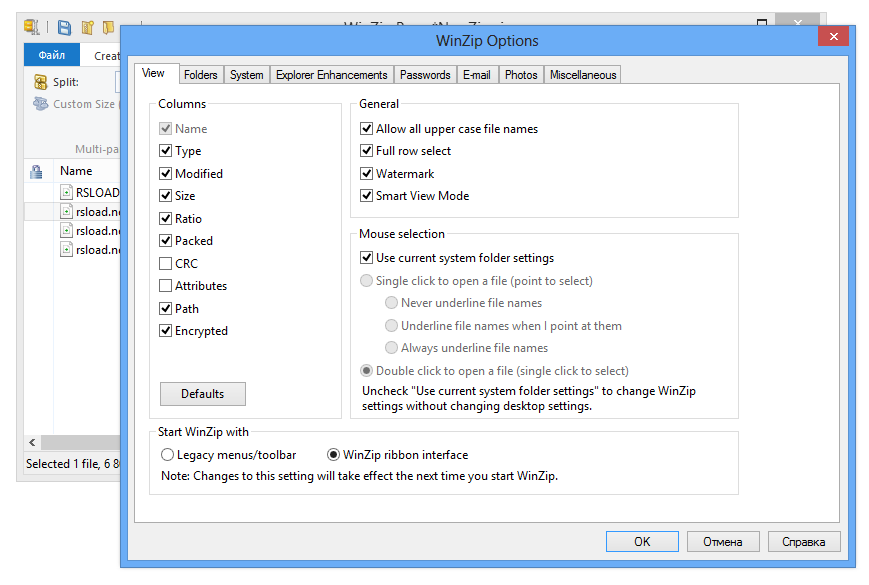The width and height of the screenshot is (869, 585).
Task: Go to the Passwords tab
Action: [425, 75]
